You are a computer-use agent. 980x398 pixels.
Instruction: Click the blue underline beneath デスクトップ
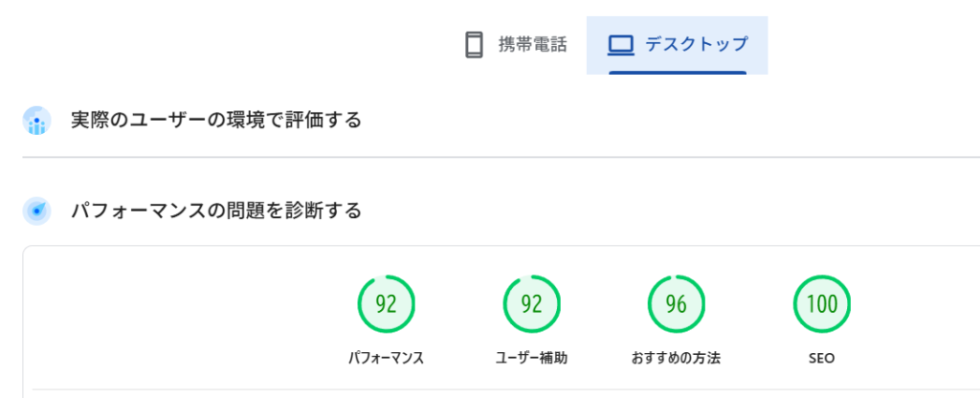point(678,72)
